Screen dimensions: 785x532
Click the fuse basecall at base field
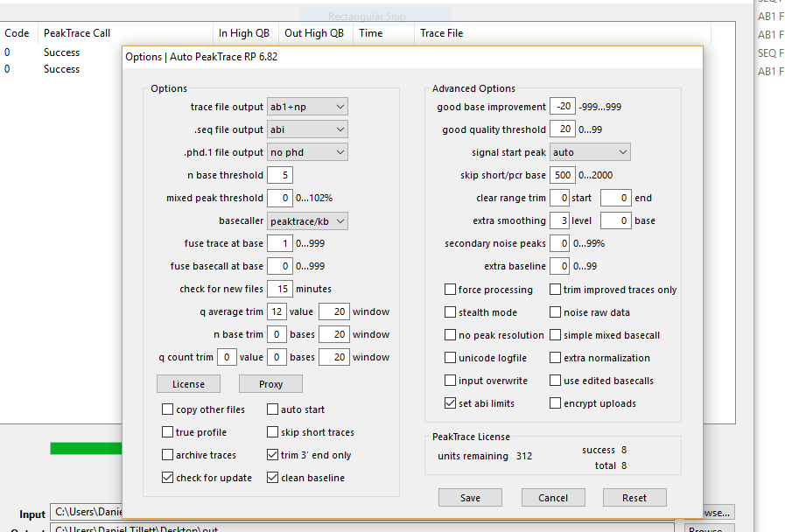280,266
